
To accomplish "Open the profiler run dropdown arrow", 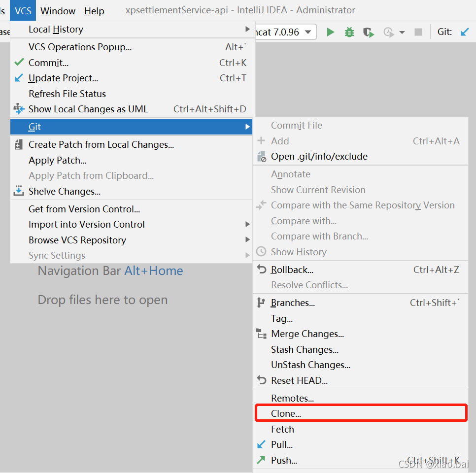I will pyautogui.click(x=402, y=32).
